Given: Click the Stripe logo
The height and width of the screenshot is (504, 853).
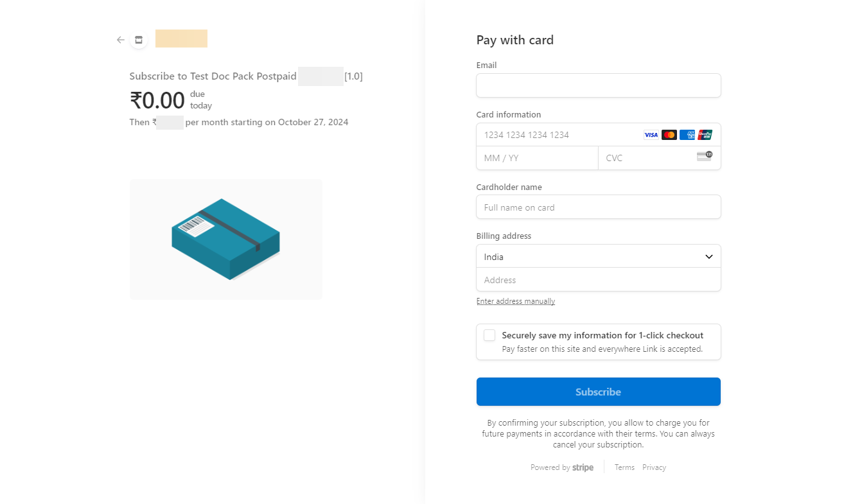Looking at the screenshot, I should click(x=583, y=467).
